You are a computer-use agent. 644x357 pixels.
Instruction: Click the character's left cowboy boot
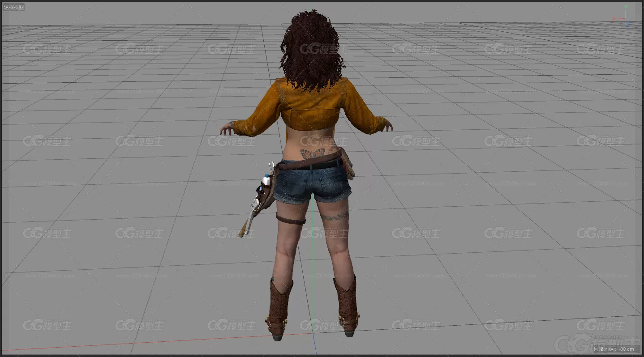(279, 309)
